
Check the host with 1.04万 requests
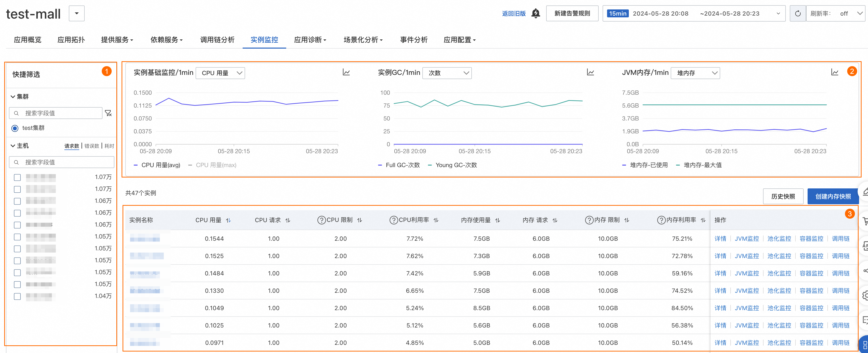[x=17, y=296]
